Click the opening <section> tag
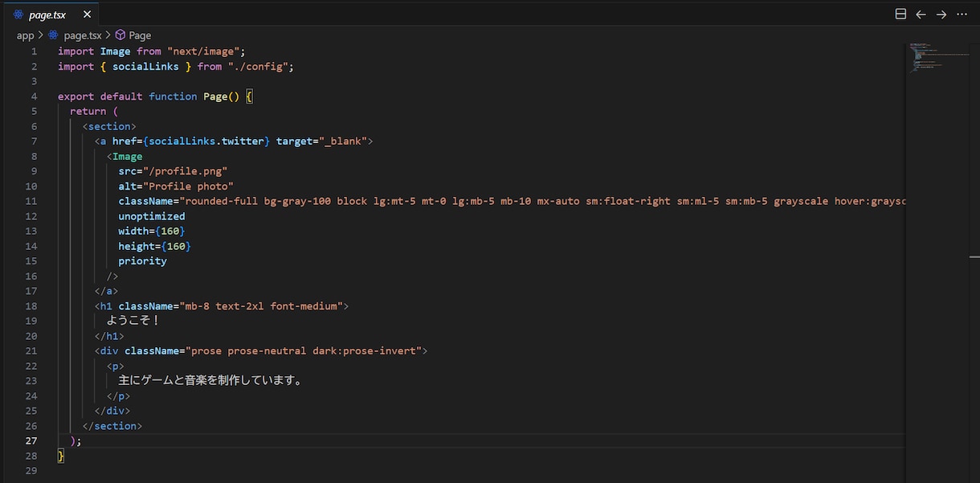This screenshot has width=980, height=483. [x=109, y=126]
